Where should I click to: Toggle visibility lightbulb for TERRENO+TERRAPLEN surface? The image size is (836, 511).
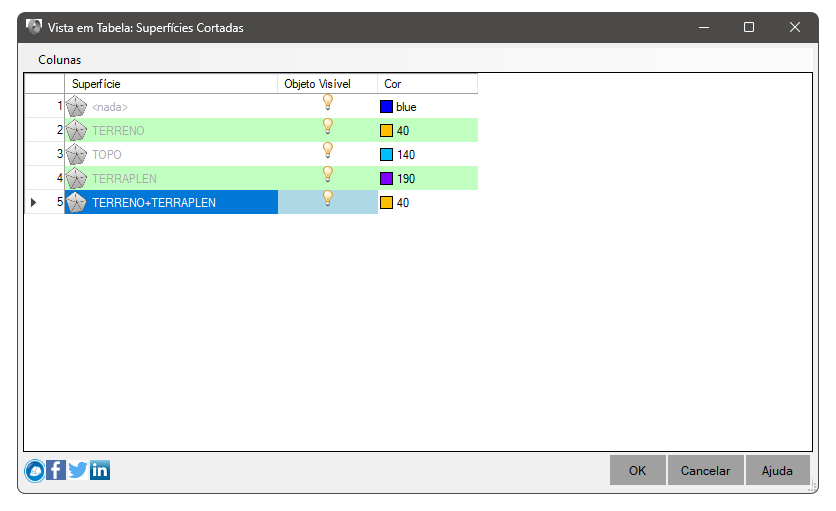click(x=328, y=198)
